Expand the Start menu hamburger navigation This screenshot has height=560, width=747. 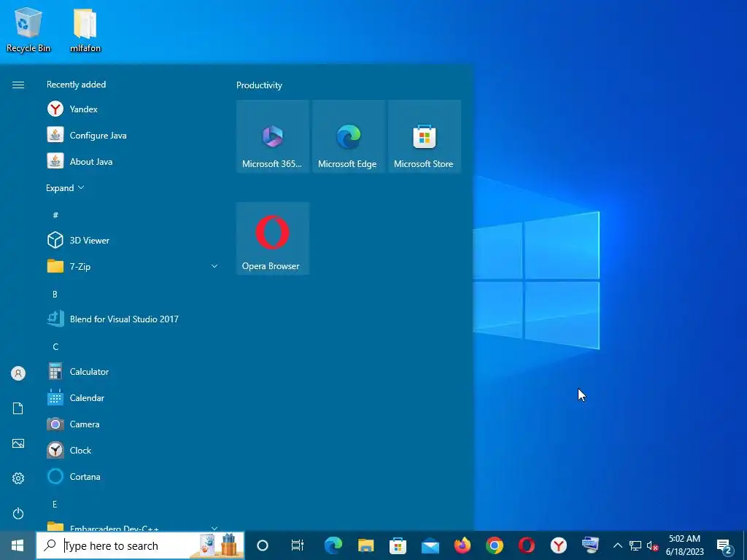coord(18,85)
